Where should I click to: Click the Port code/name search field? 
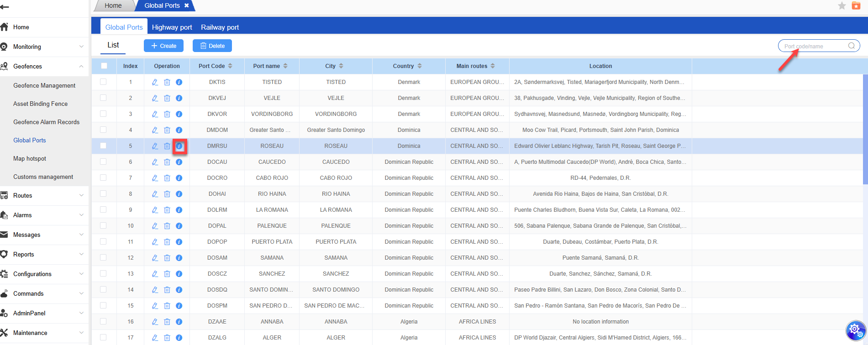click(x=813, y=46)
